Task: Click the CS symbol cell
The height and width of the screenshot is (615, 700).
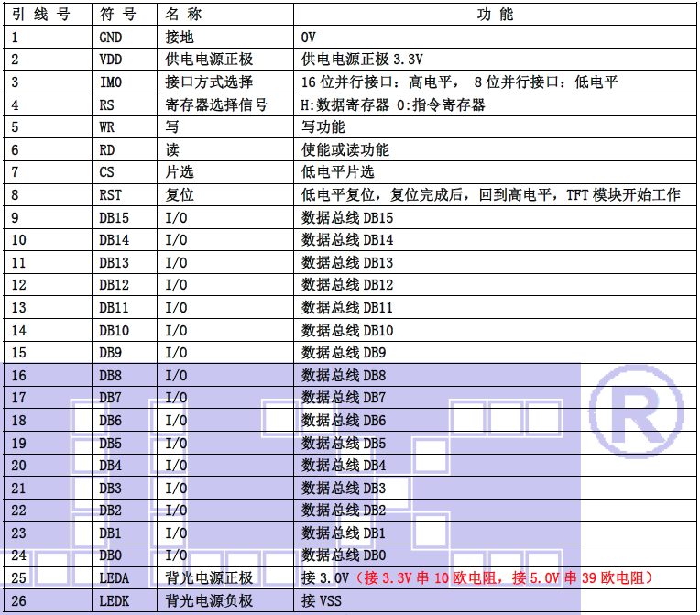Action: pyautogui.click(x=107, y=172)
